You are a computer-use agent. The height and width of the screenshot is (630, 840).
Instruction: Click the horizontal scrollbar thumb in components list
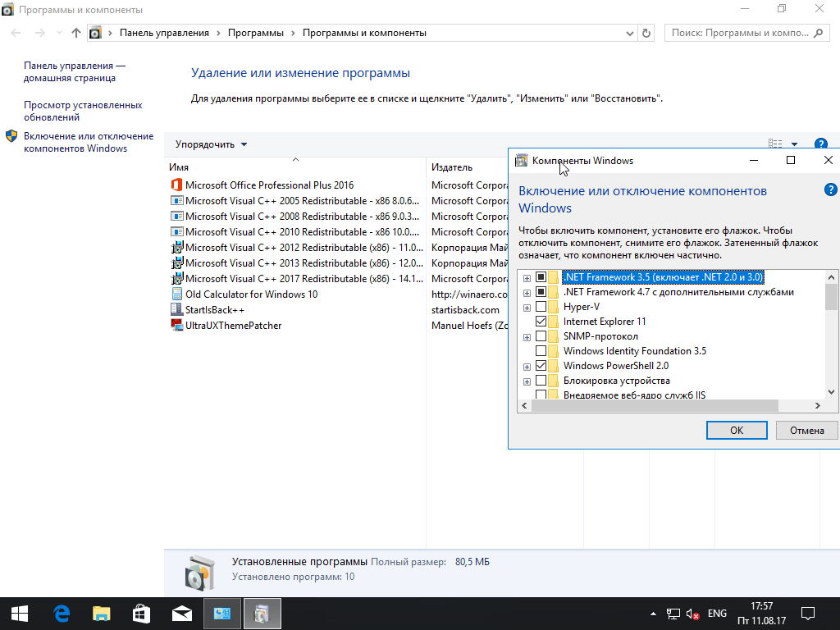coord(655,405)
